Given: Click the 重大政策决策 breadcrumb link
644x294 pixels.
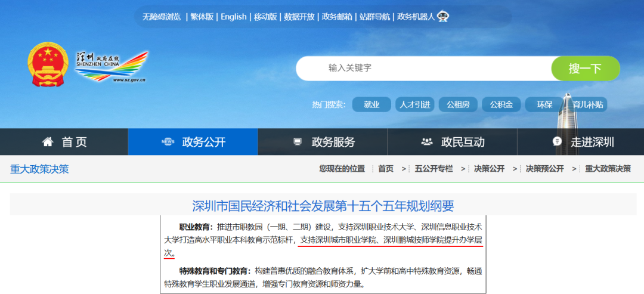Looking at the screenshot, I should 608,168.
